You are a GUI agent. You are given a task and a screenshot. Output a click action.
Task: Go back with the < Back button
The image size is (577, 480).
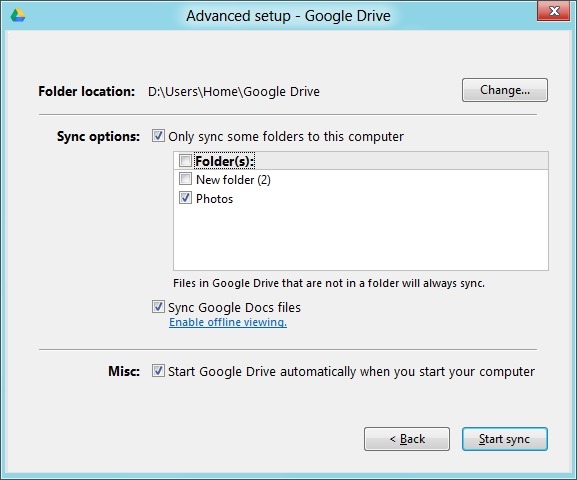pos(407,439)
